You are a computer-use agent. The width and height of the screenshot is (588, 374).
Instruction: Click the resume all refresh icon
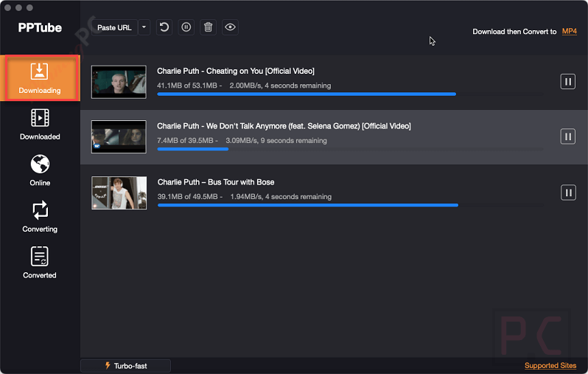(164, 27)
